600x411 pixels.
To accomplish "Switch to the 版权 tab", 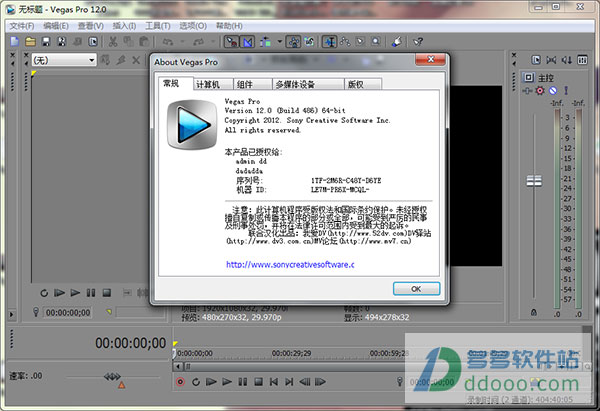I will pos(362,84).
